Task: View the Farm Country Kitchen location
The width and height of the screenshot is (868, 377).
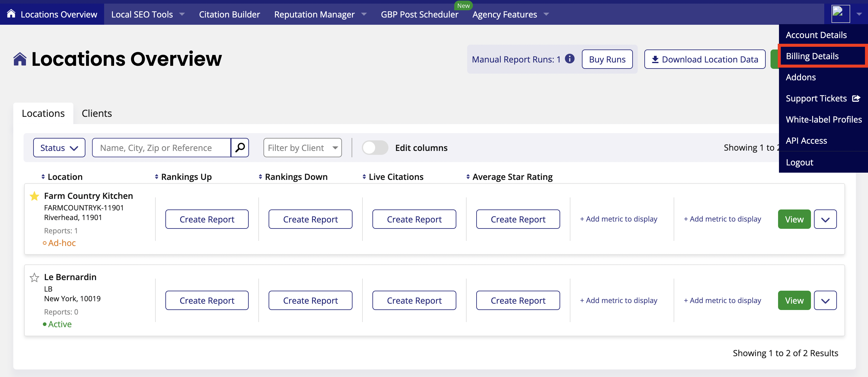Action: coord(794,219)
